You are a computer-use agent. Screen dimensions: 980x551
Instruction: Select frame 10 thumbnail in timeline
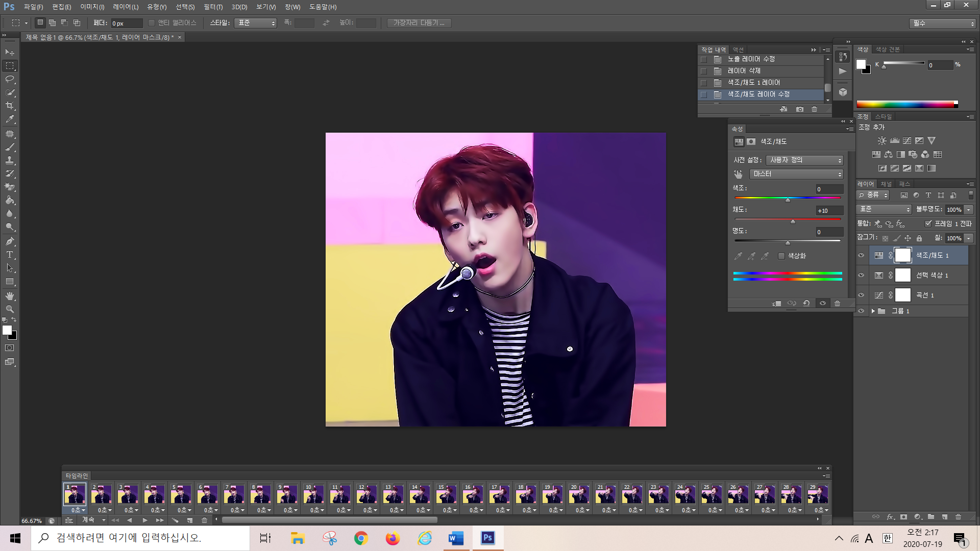coord(313,494)
